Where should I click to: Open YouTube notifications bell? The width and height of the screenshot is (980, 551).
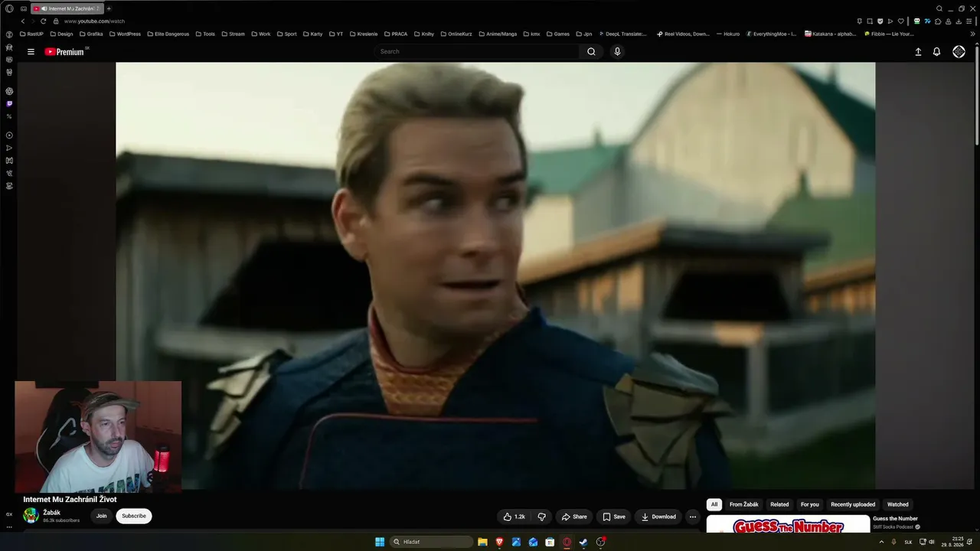(x=936, y=52)
